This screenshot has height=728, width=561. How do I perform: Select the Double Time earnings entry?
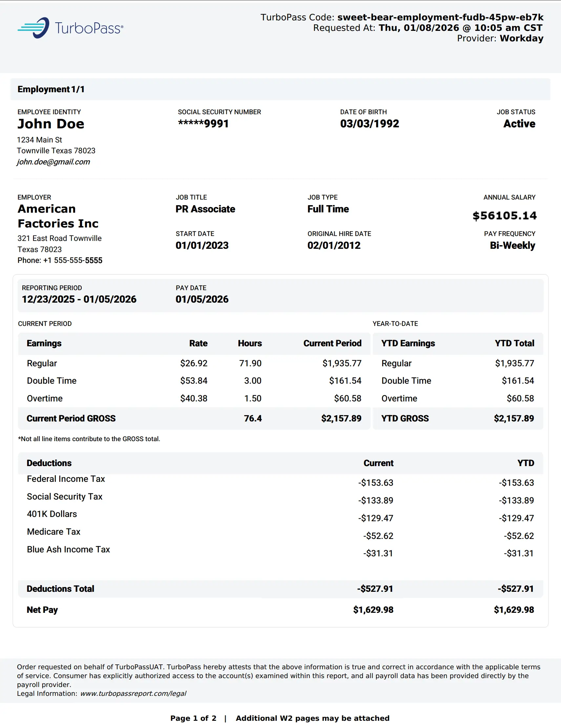[x=51, y=381]
